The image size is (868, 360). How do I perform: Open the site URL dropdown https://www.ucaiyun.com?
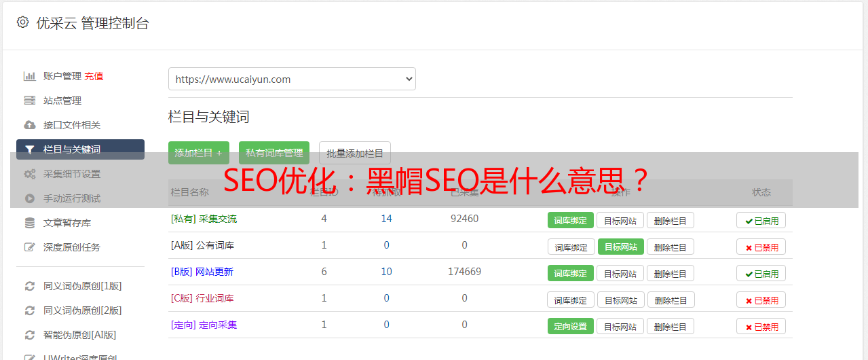292,79
